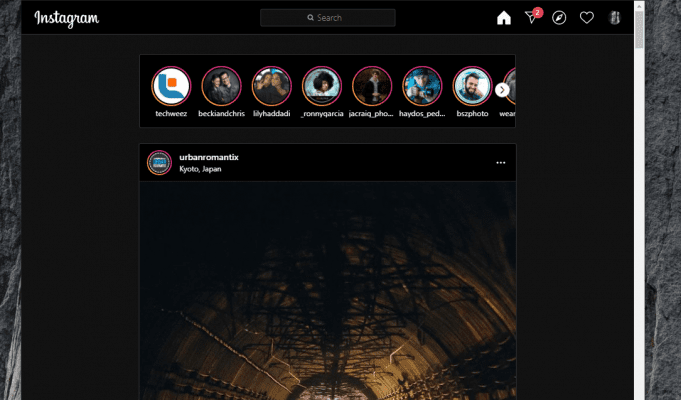View haydos_ped... story avatar

coord(422,86)
